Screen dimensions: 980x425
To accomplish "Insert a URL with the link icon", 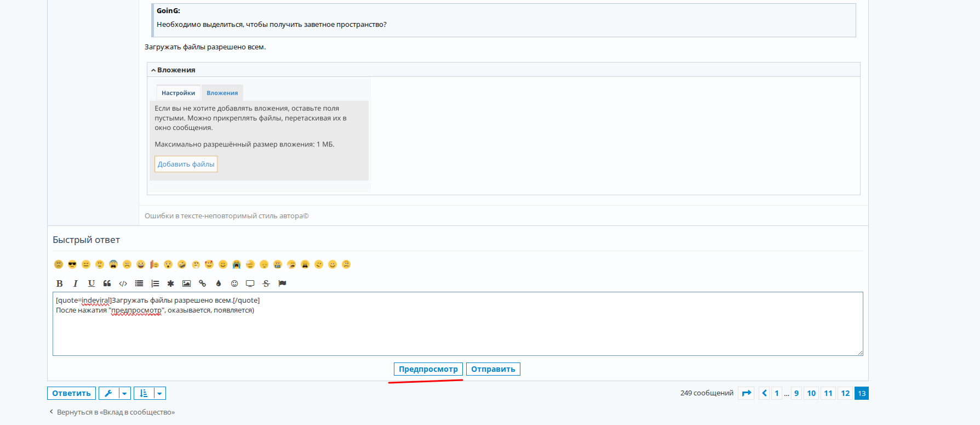I will click(203, 284).
